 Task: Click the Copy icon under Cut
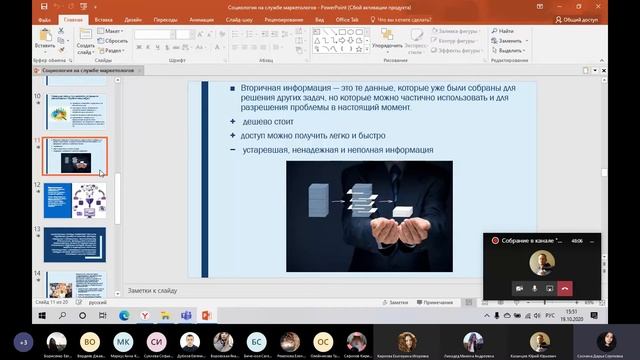point(61,40)
